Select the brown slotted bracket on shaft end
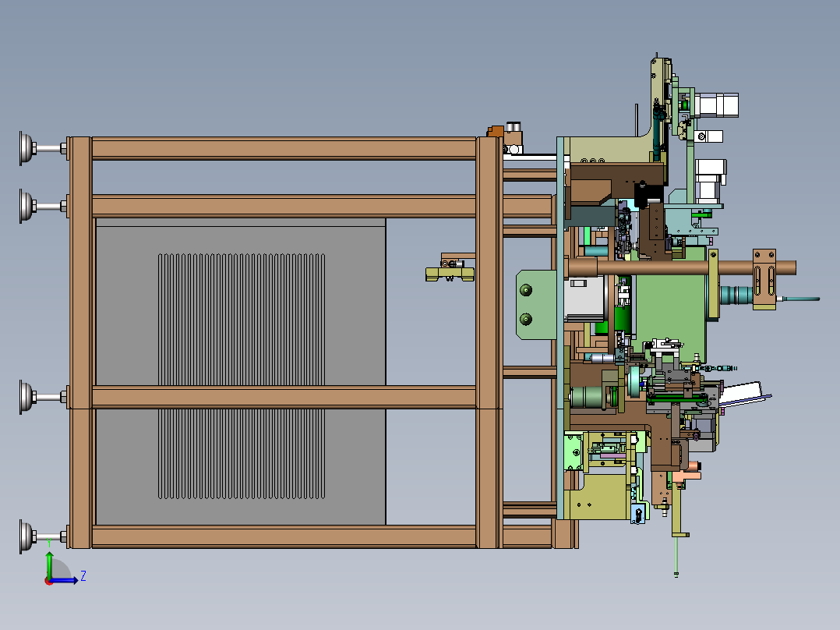840x630 pixels. [x=764, y=279]
